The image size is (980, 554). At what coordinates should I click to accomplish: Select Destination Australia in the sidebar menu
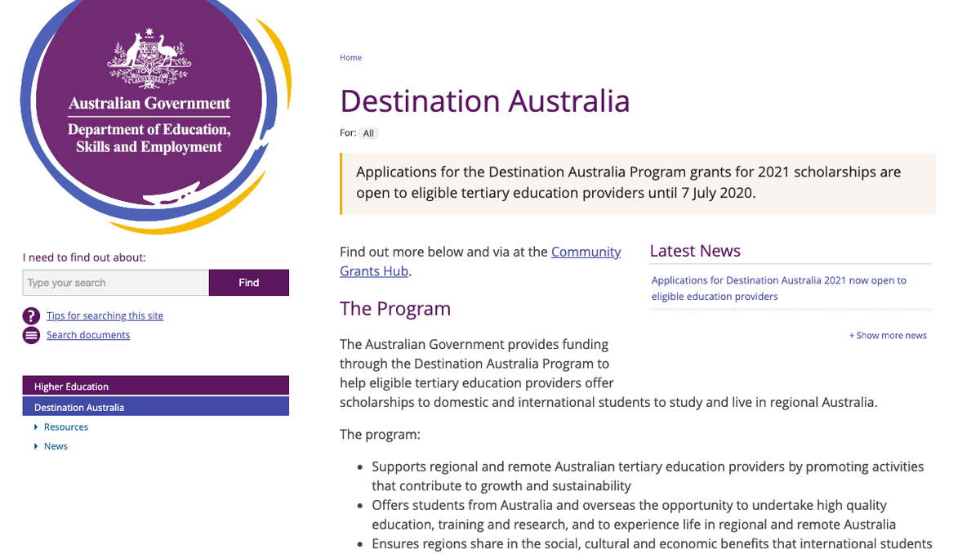point(156,407)
